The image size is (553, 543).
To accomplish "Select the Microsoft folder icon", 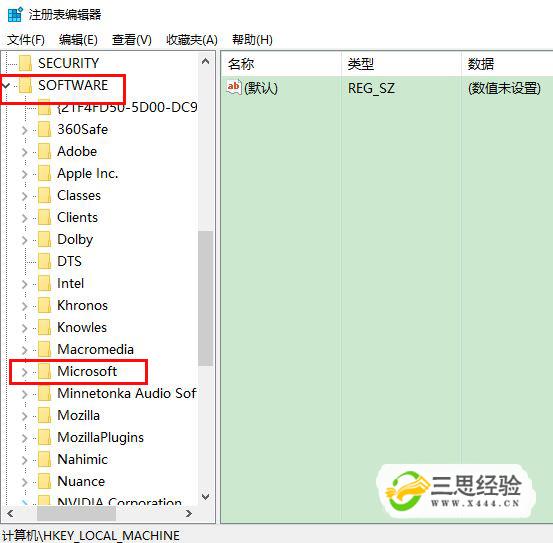I will point(45,371).
